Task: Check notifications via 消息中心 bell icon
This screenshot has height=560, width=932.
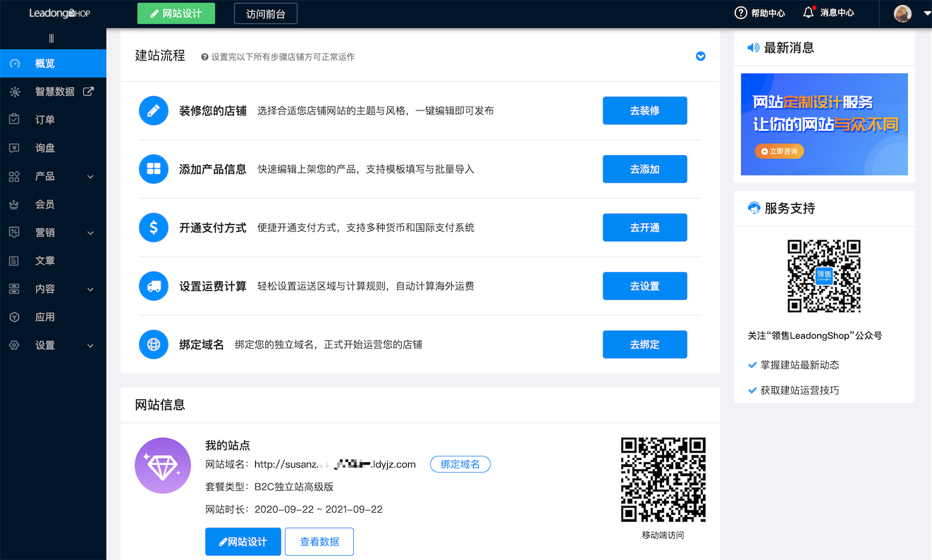Action: 807,13
